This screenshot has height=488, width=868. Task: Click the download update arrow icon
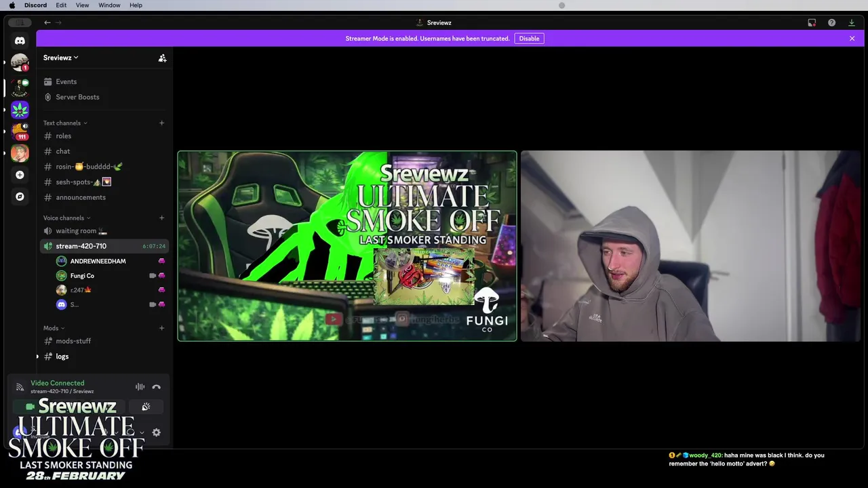(852, 22)
